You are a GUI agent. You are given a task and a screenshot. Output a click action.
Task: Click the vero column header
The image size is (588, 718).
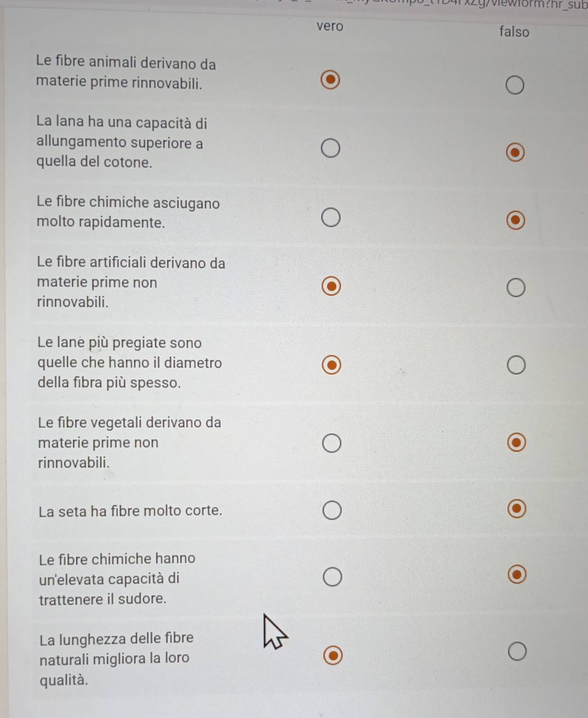pyautogui.click(x=330, y=26)
